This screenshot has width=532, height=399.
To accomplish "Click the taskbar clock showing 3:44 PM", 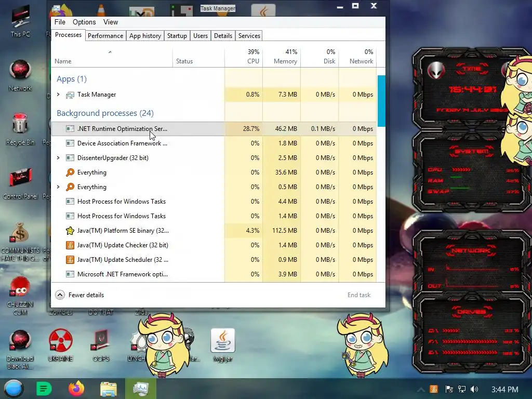I will [504, 389].
